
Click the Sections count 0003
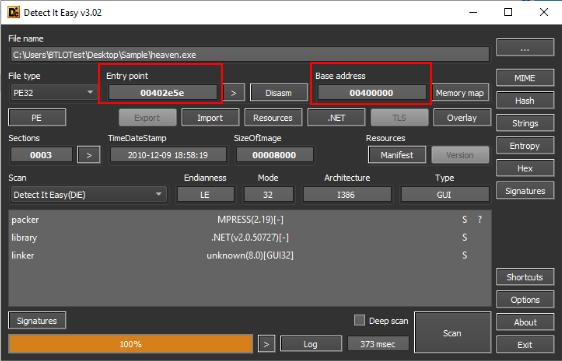[x=41, y=155]
